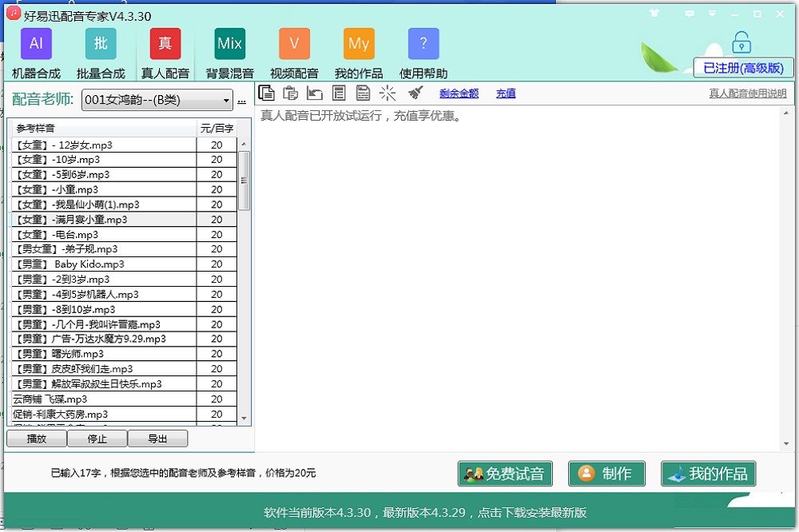Click the 停止 button under the sample list

click(x=97, y=439)
